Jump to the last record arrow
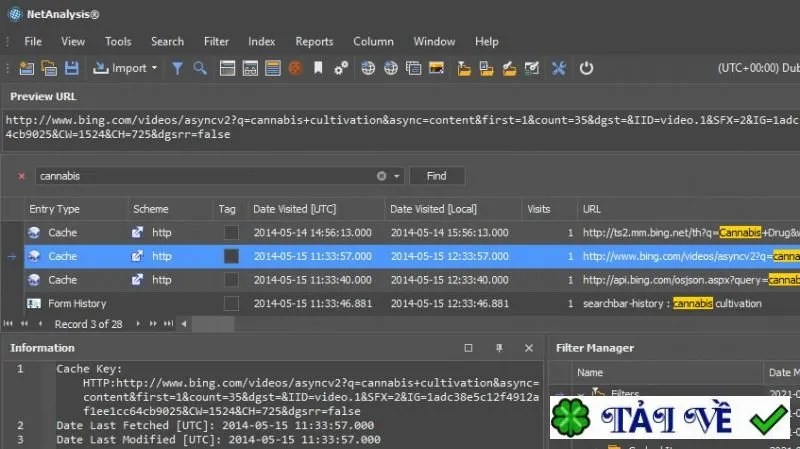This screenshot has width=800, height=449. pos(168,323)
